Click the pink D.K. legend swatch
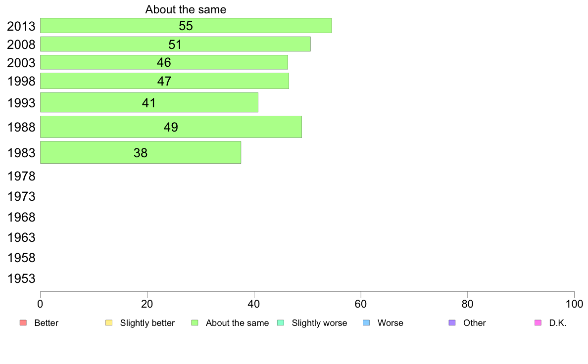 click(538, 323)
